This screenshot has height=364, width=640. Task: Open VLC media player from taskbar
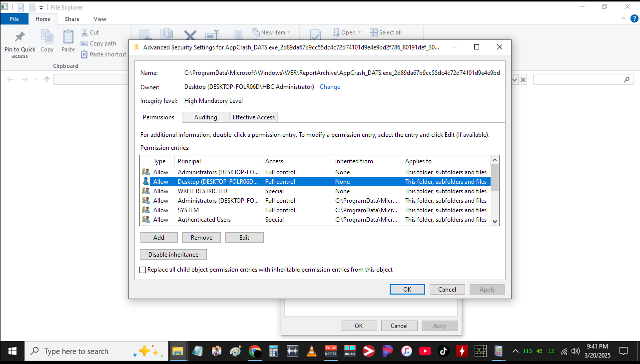[312, 352]
